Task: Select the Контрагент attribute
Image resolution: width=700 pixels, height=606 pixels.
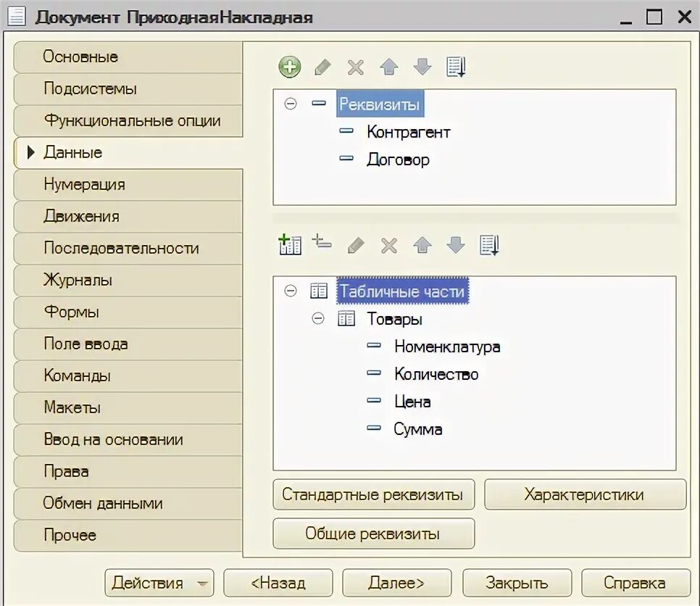Action: [x=409, y=132]
